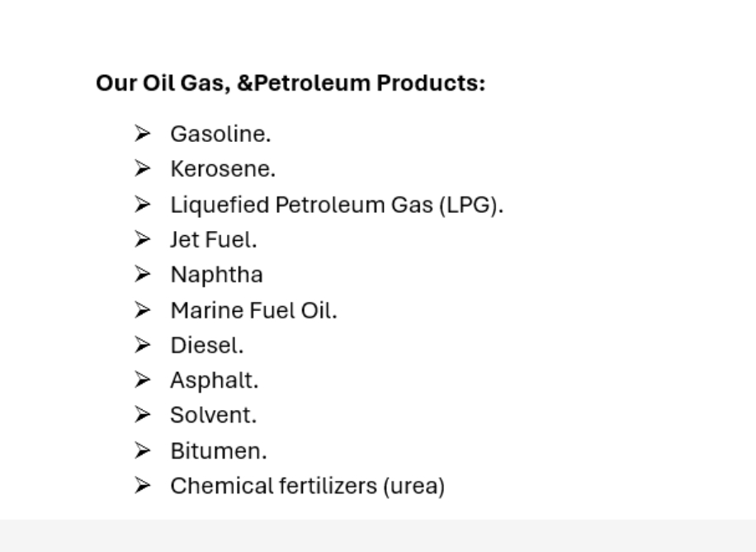This screenshot has height=552, width=756.
Task: Click on the Solvent text line
Action: 213,416
